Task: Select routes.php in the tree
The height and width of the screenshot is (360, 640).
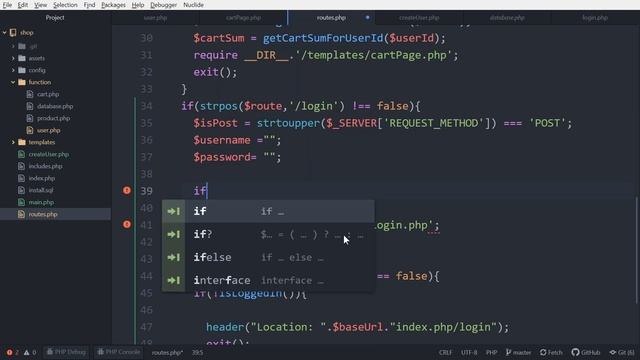Action: [x=43, y=214]
